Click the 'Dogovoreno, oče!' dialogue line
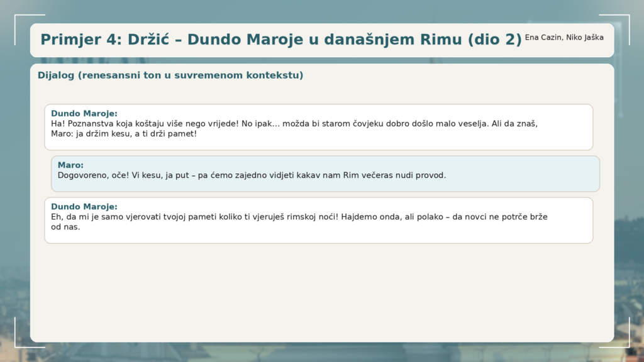The width and height of the screenshot is (644, 362). (252, 175)
